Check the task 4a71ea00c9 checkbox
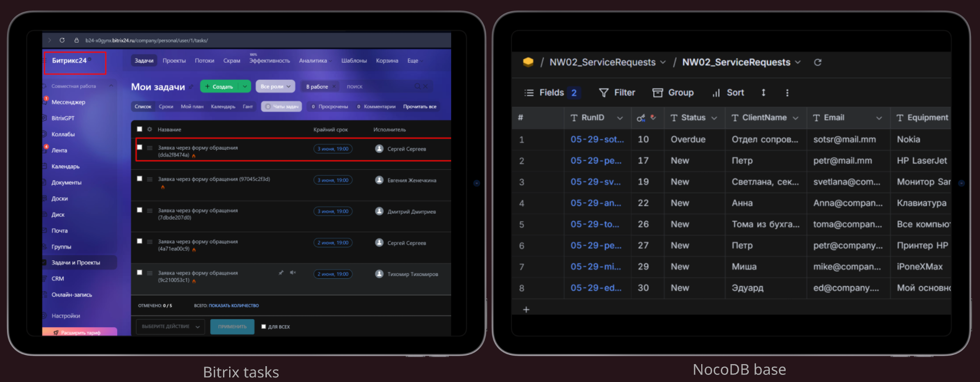 [x=139, y=241]
